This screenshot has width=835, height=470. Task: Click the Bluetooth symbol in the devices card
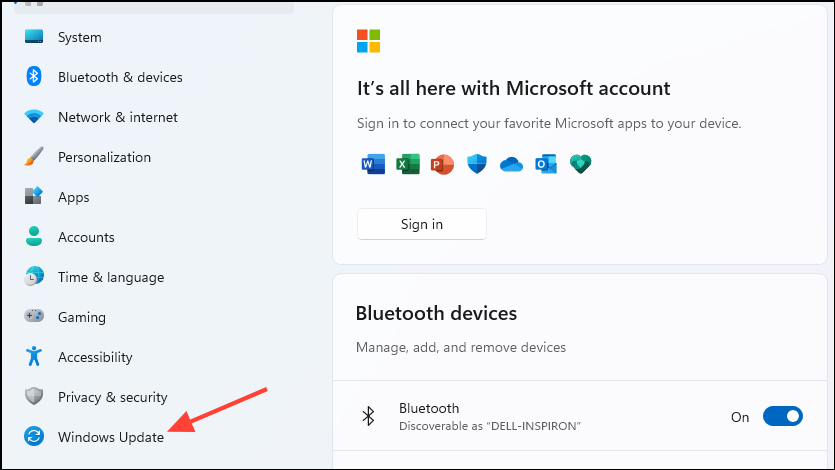click(x=368, y=416)
